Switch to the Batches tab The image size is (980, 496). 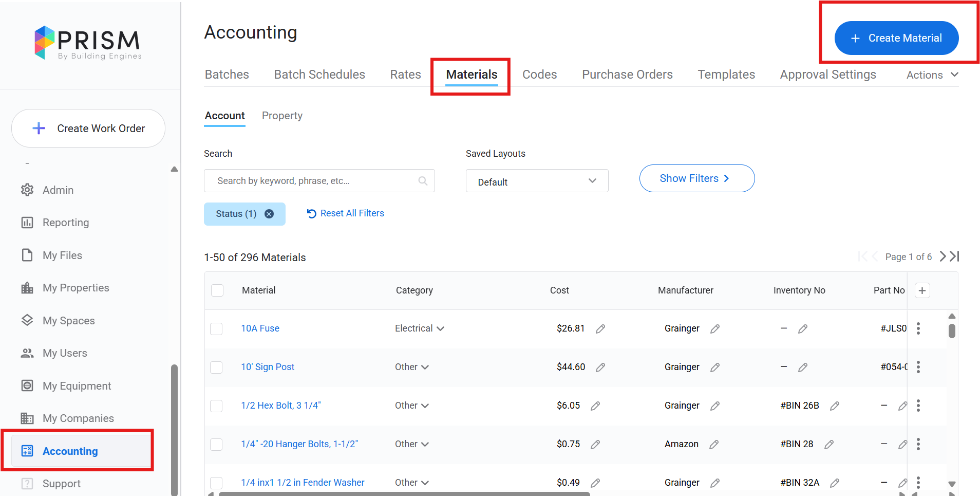tap(227, 75)
